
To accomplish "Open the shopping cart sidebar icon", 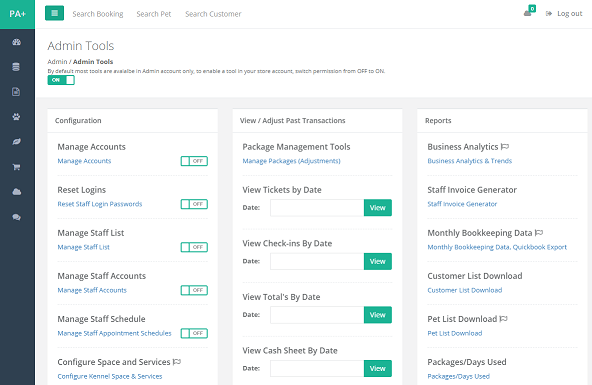I will tap(16, 167).
